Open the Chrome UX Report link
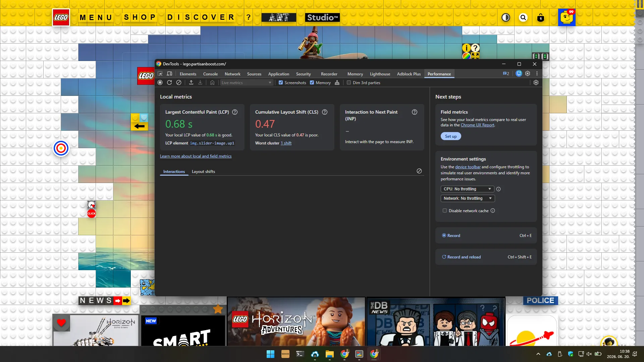The image size is (644, 362). coord(477,125)
